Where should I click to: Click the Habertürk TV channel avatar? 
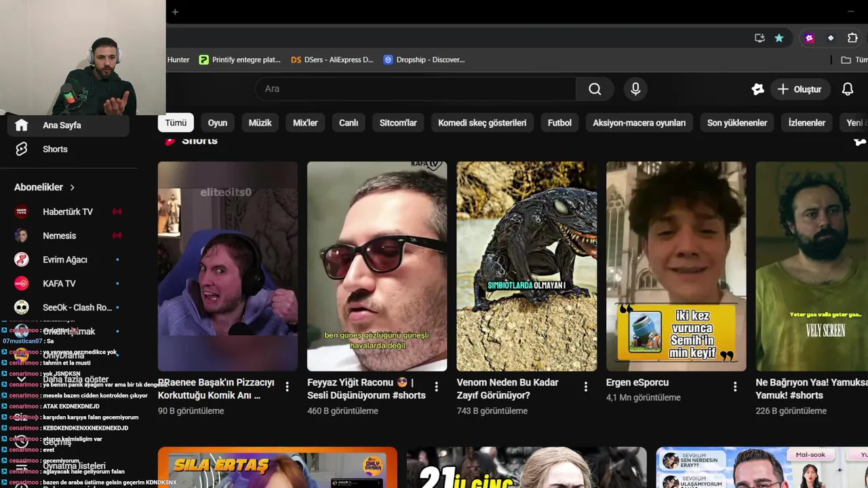[x=22, y=211]
